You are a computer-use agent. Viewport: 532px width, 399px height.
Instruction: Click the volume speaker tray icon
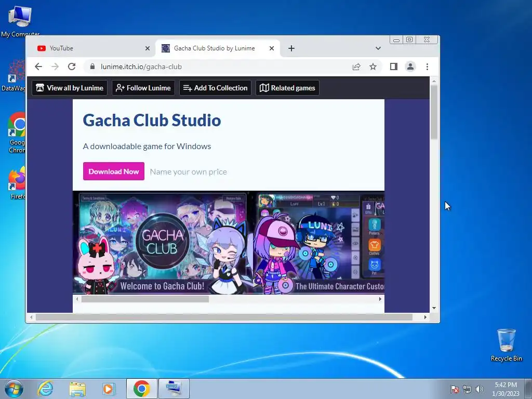tap(480, 389)
